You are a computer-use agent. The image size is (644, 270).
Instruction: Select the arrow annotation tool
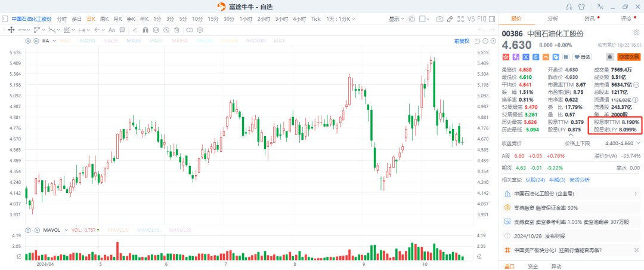pyautogui.click(x=96, y=30)
